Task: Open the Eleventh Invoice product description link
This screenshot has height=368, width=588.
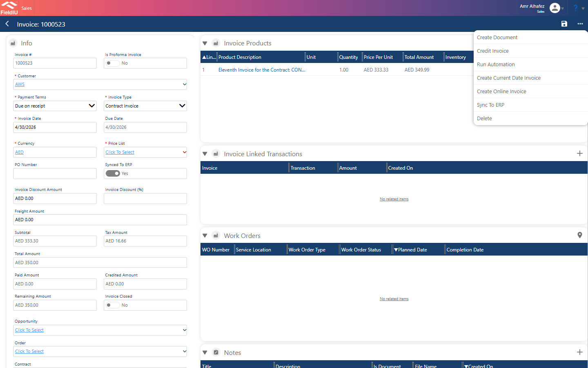Action: coord(262,70)
